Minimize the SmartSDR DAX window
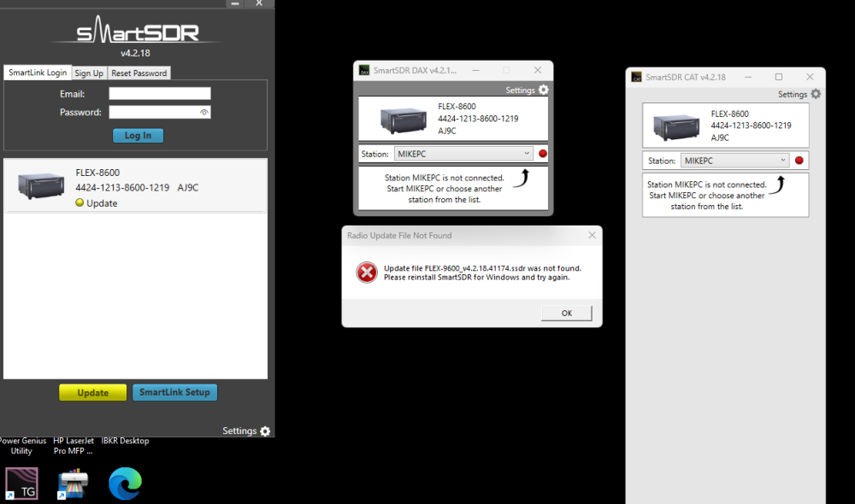The width and height of the screenshot is (855, 504). coord(476,70)
